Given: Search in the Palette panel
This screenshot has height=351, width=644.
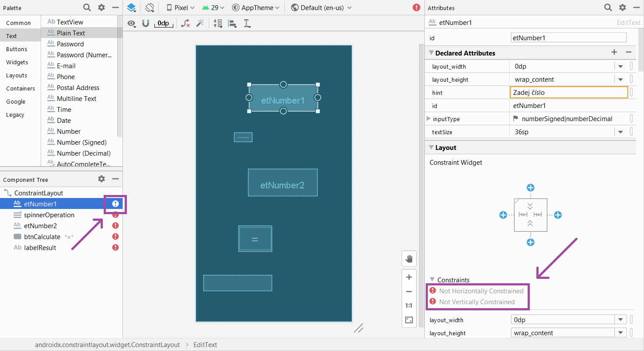Looking at the screenshot, I should point(87,7).
